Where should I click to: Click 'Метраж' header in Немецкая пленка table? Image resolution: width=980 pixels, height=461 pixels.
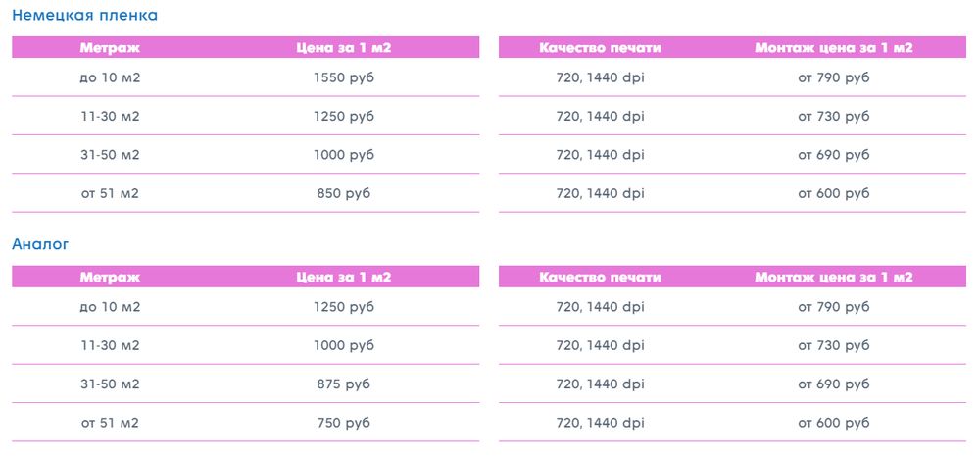point(110,47)
